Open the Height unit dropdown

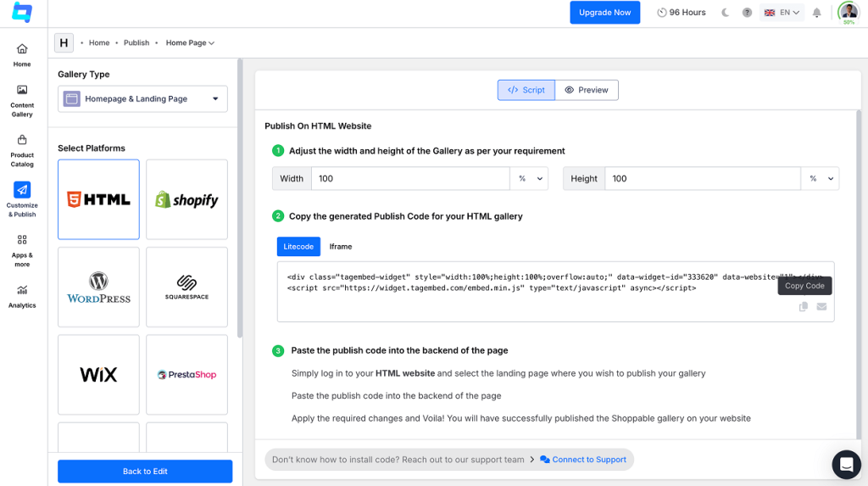(820, 178)
